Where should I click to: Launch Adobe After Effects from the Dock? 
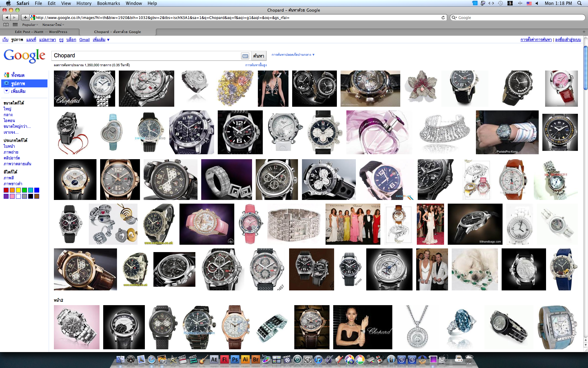[x=214, y=359]
